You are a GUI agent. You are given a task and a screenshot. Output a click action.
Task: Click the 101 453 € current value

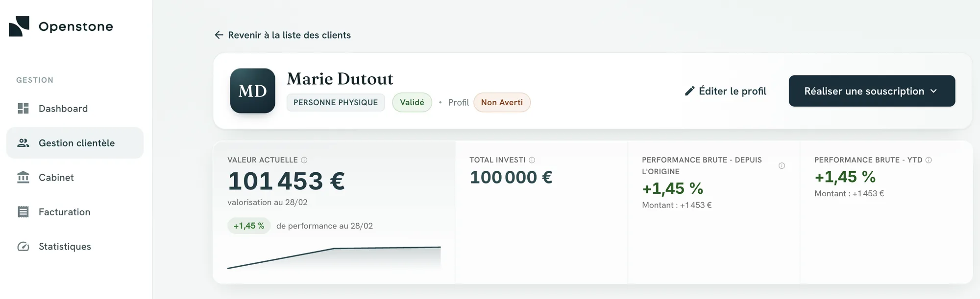coord(287,181)
